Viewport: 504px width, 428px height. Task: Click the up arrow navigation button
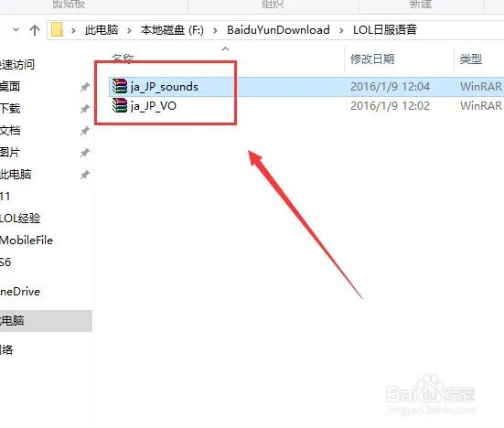(x=35, y=30)
